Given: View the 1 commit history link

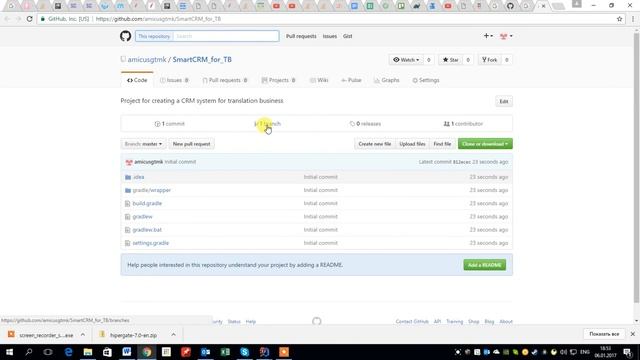Looking at the screenshot, I should click(170, 124).
